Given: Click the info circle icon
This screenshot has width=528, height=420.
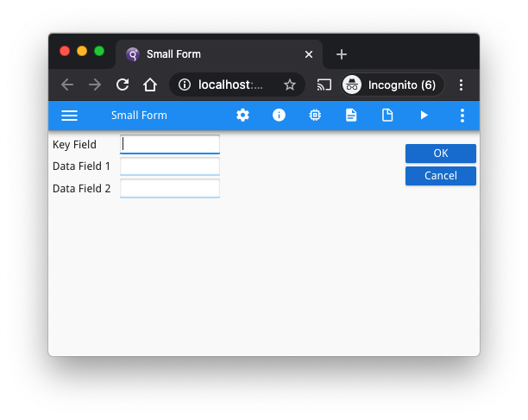Looking at the screenshot, I should (x=279, y=116).
